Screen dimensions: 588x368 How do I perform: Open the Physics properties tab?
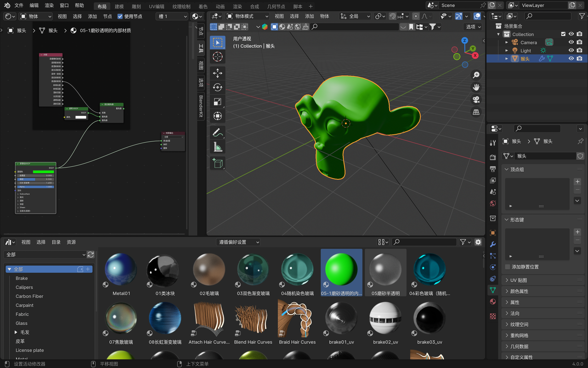pyautogui.click(x=493, y=267)
